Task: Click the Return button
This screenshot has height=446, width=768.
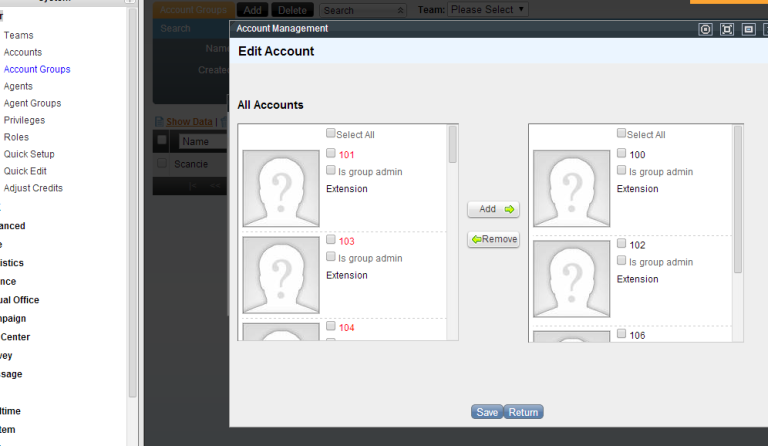Action: point(523,412)
